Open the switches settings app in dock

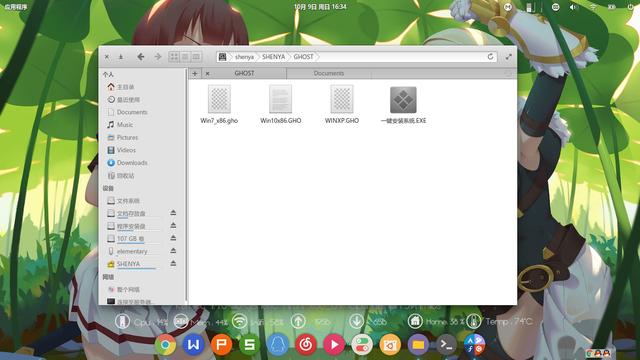[362, 345]
